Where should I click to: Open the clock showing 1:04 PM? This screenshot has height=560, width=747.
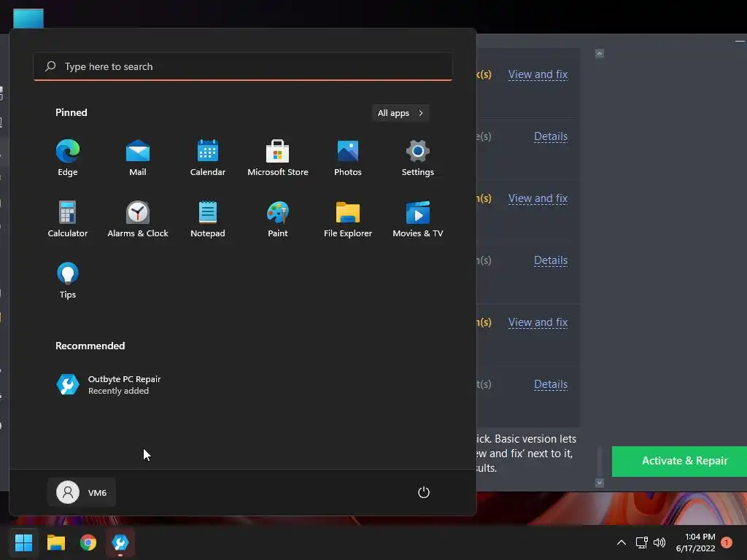(695, 542)
